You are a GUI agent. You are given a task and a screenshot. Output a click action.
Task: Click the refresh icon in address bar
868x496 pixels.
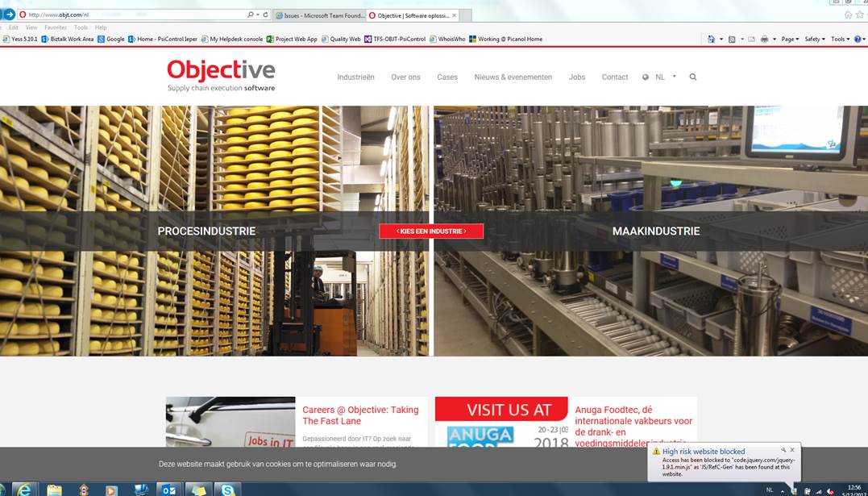tap(266, 15)
